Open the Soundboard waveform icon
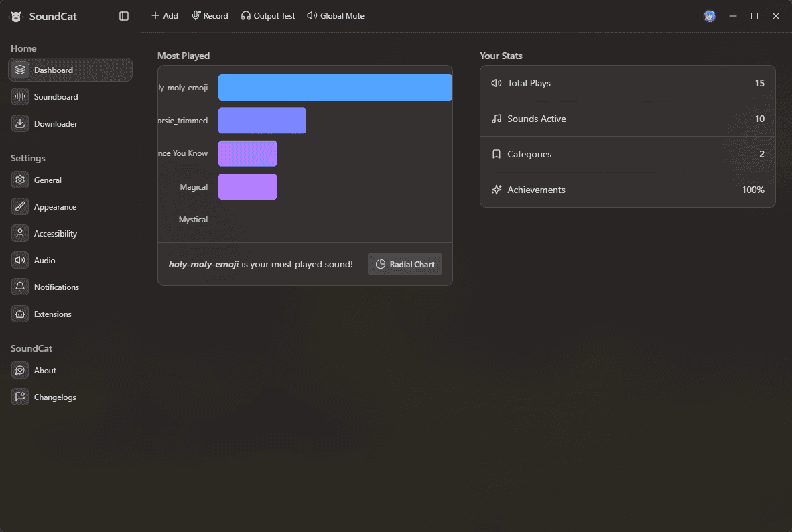Screen dimensions: 792x532 tap(20, 97)
